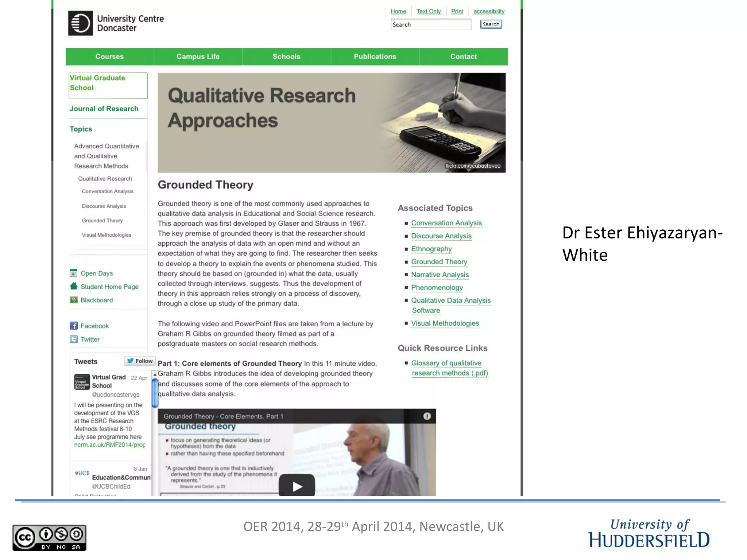The image size is (747, 560).
Task: Open Qualitative Data Analysis Software topic
Action: coord(451,305)
